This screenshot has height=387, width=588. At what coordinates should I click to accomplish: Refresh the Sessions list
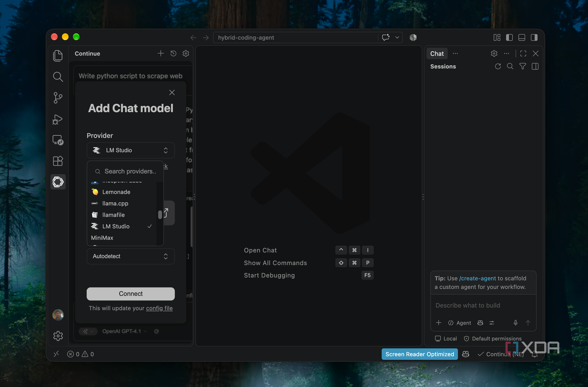point(498,66)
